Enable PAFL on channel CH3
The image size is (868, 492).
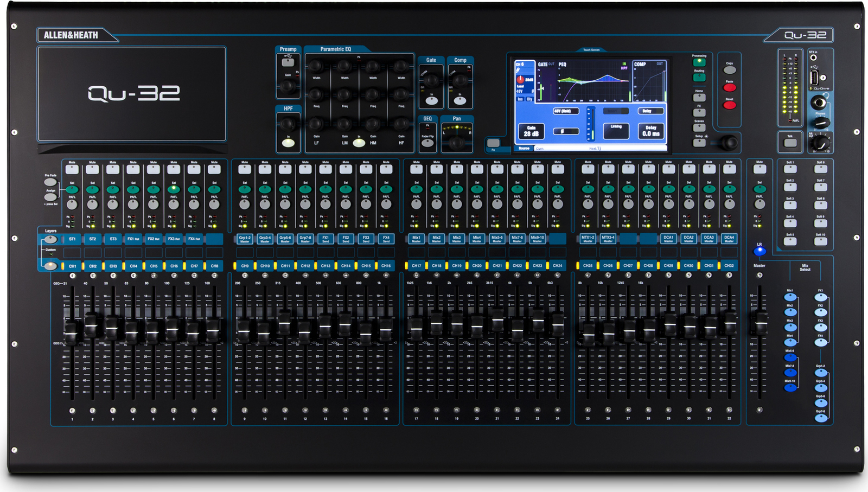(113, 205)
